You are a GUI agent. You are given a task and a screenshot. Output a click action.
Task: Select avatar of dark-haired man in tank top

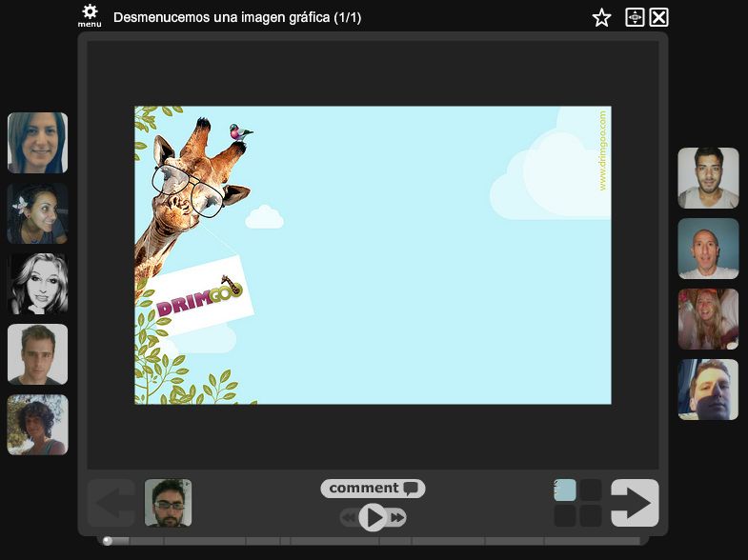(708, 178)
